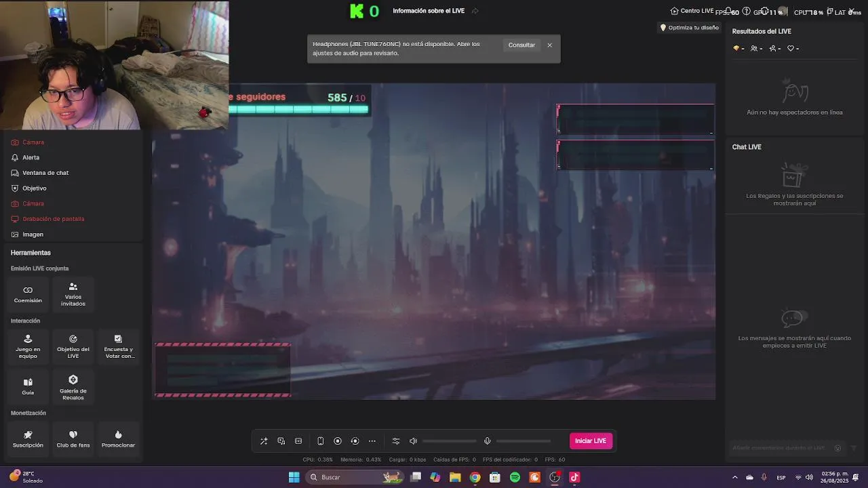The image size is (868, 488).
Task: Open the Juego en equipo tool
Action: pos(28,346)
